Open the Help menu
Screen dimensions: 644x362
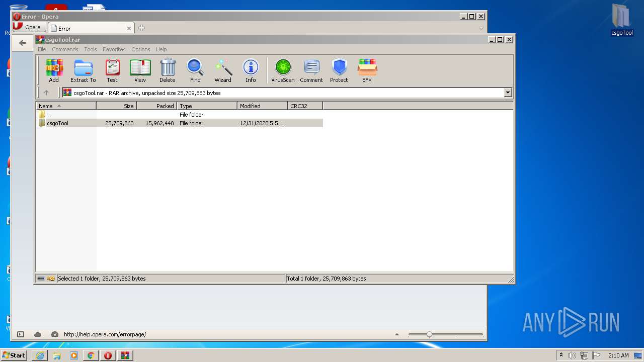(161, 49)
